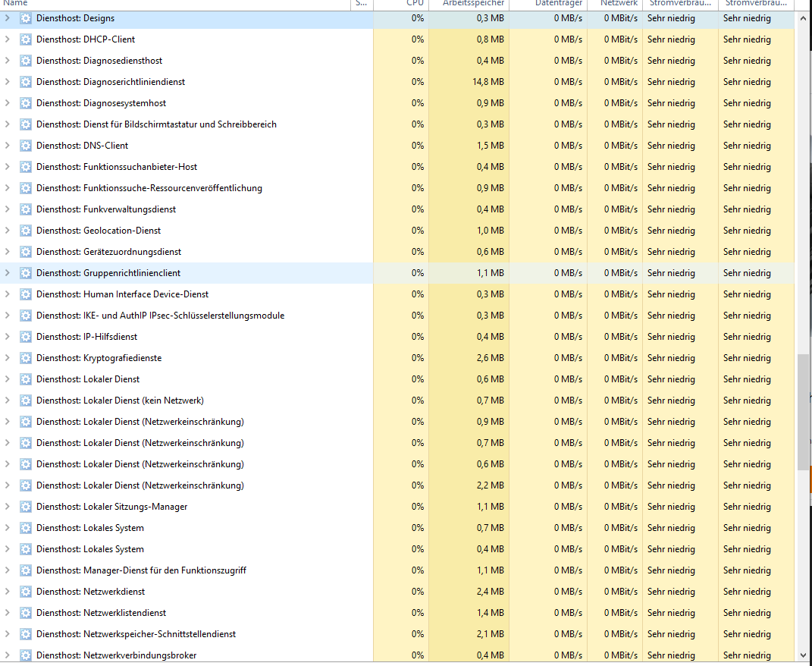Viewport: 812px width, 666px height.
Task: Click icon of Dienst für Bildschirmtastatur und Schreibbereich
Action: point(25,124)
